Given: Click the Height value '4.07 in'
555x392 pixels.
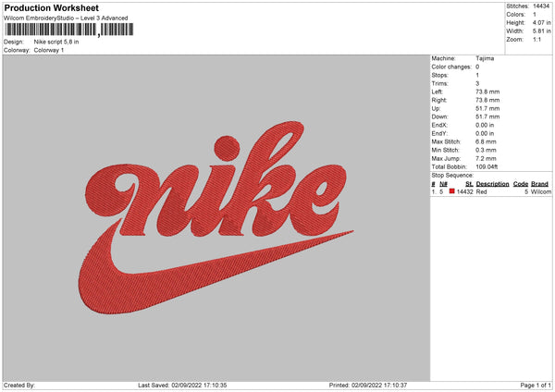Looking at the screenshot, I should click(541, 22).
